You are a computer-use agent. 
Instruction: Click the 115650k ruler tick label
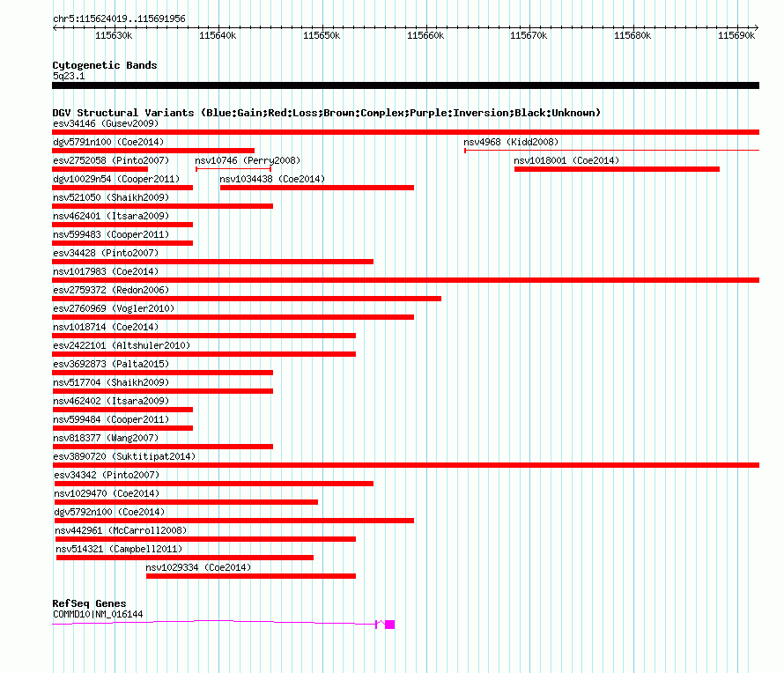322,35
